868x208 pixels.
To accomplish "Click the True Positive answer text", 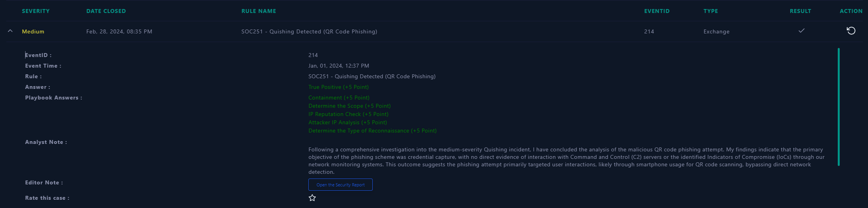I will (x=339, y=87).
